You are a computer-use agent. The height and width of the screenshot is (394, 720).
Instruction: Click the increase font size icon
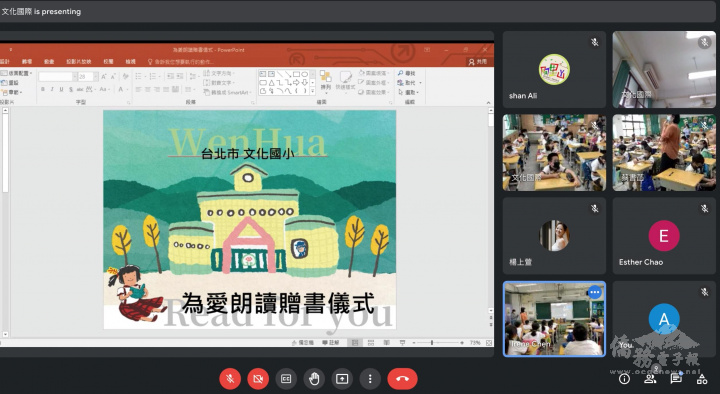tap(104, 77)
